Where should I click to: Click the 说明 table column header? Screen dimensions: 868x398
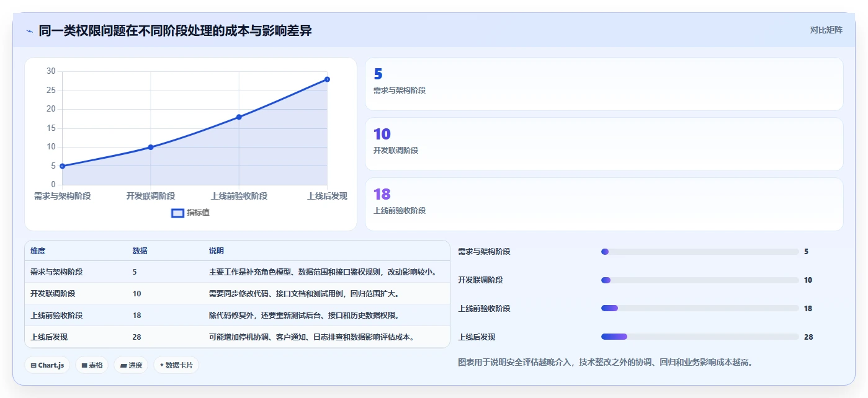[217, 251]
